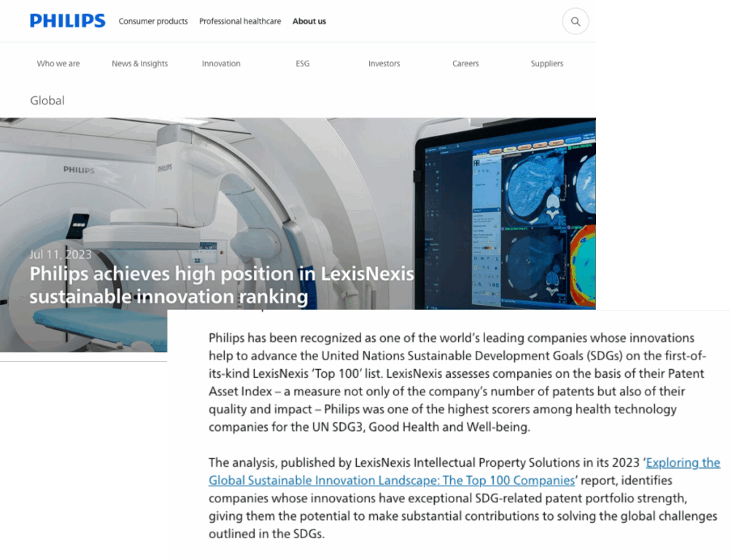Screen dimensions: 747x560
Task: Click the blue Philips wordmark text
Action: click(67, 20)
